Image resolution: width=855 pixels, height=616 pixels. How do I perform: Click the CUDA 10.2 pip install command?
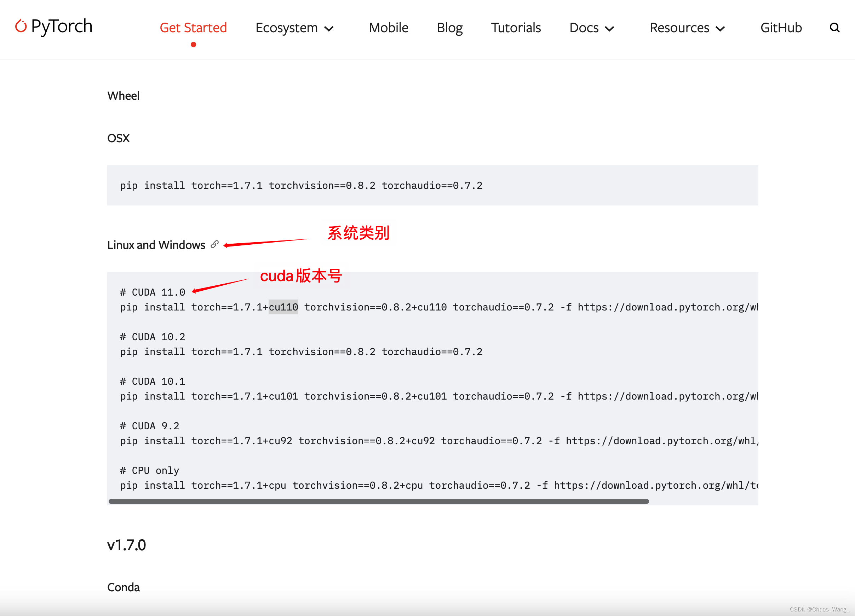click(301, 351)
